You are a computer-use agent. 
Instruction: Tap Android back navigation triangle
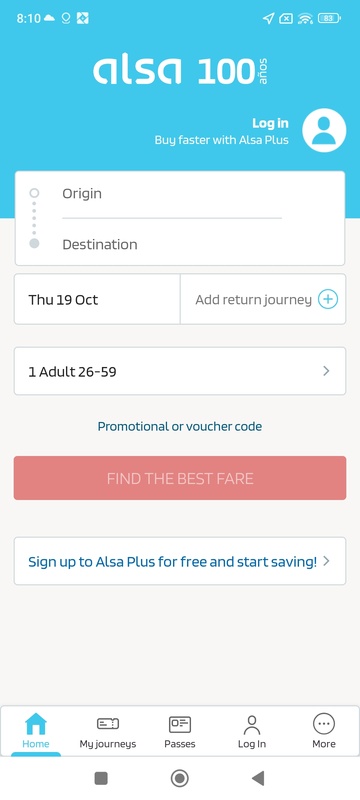(258, 778)
